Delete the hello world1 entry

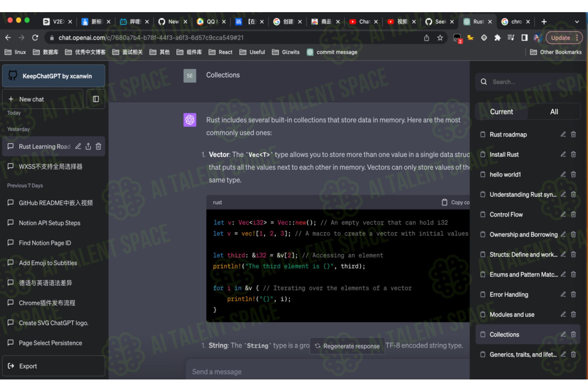573,174
